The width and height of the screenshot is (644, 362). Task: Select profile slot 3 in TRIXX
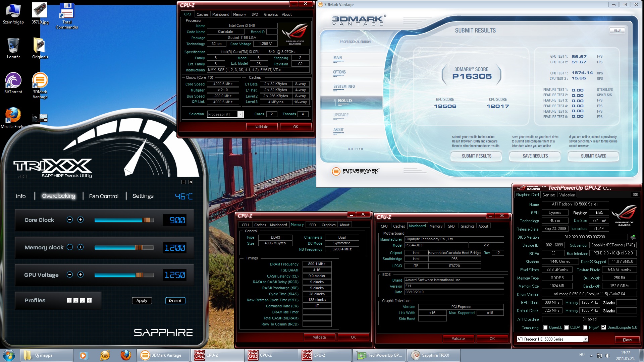[x=83, y=300]
